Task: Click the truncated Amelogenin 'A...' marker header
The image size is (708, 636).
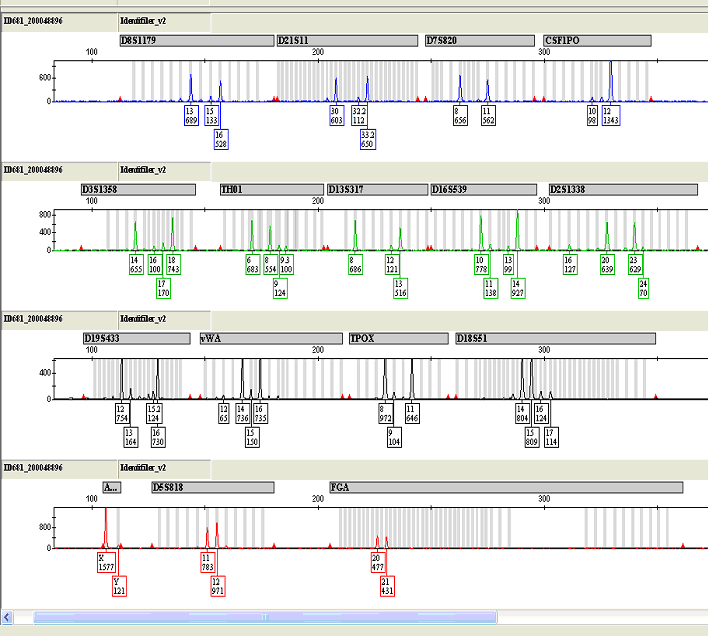Action: point(111,487)
